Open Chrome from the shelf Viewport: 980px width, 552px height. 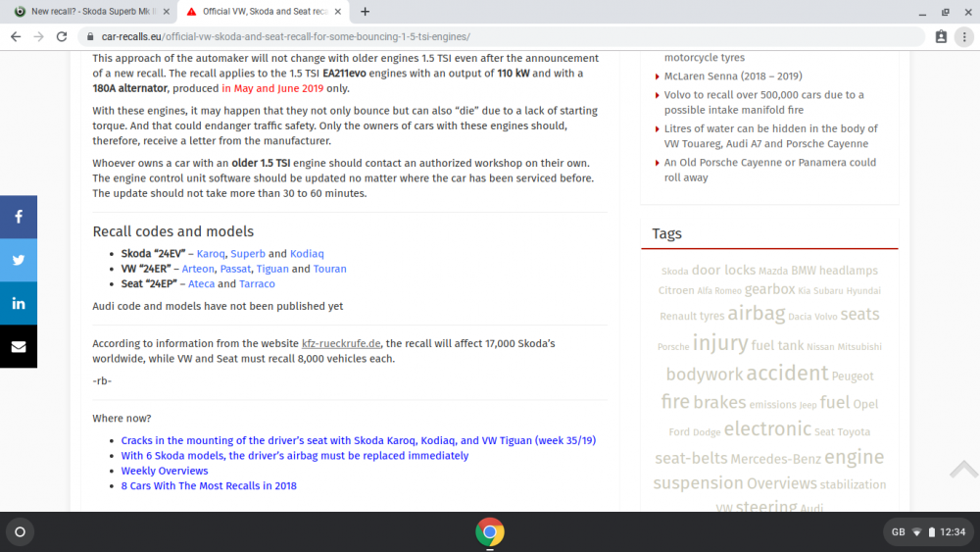[489, 532]
